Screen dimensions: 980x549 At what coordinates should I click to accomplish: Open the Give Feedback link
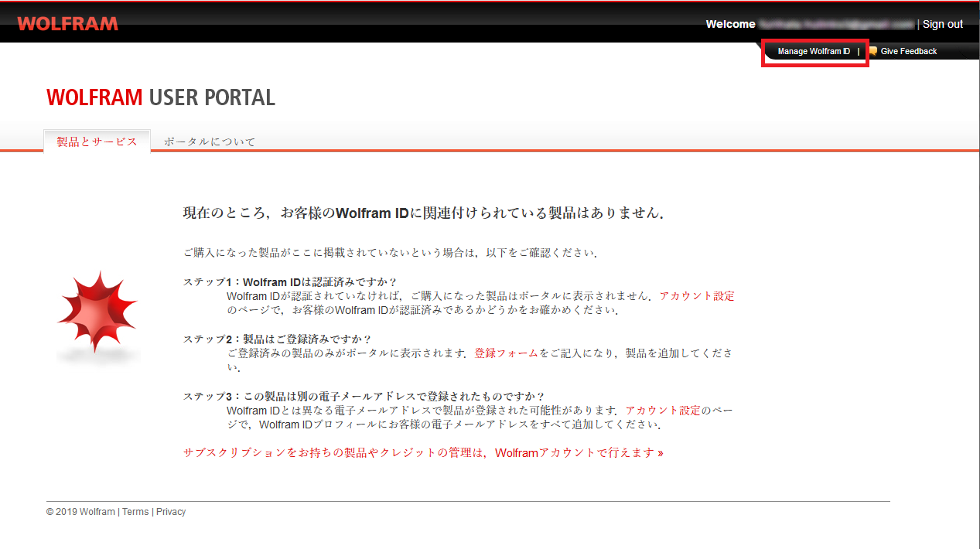[x=908, y=51]
